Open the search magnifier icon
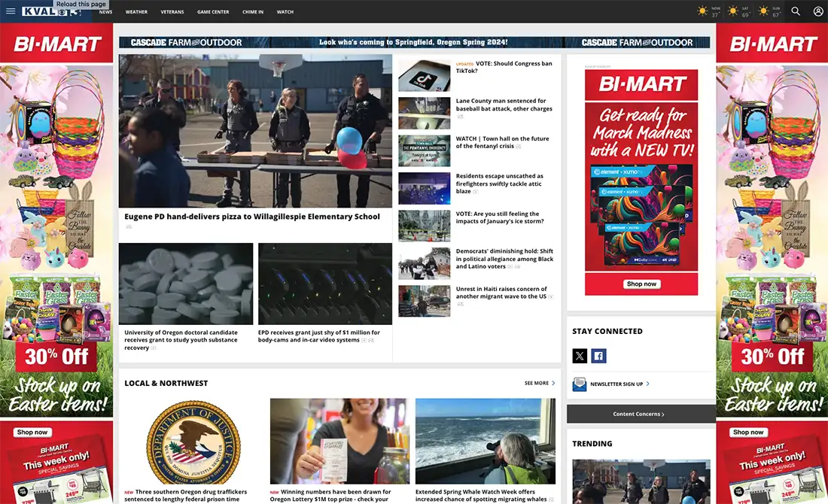 point(796,11)
